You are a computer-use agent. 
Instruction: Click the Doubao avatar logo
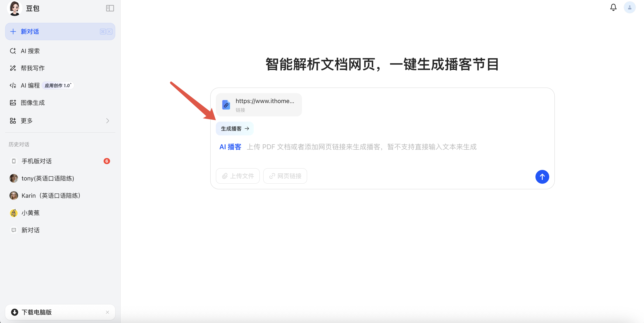(14, 8)
